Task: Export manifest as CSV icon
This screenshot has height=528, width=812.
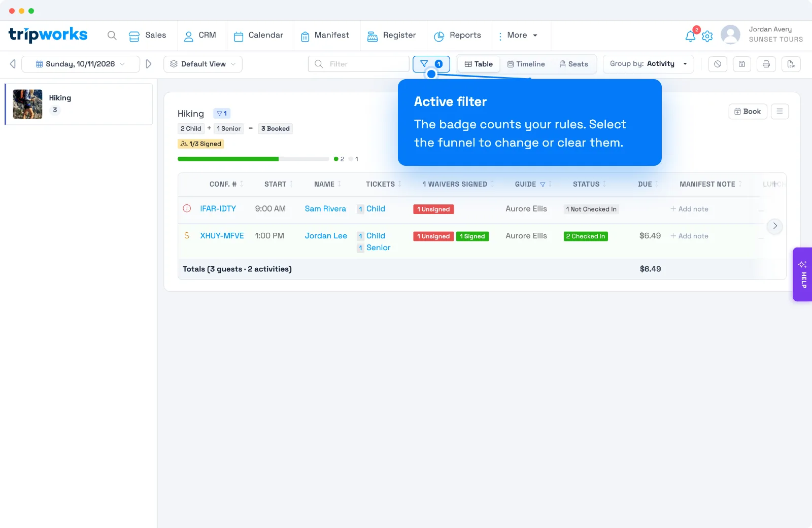Action: point(791,64)
